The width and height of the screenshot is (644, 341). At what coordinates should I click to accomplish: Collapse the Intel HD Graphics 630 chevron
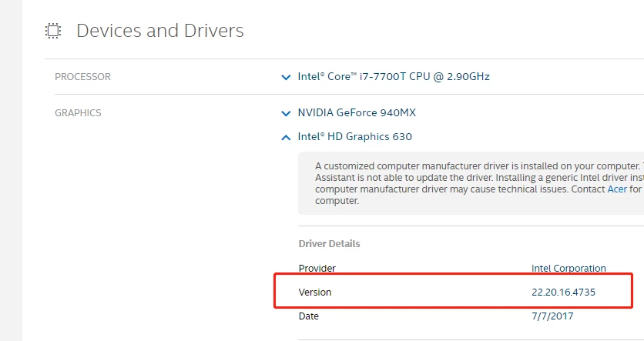[286, 138]
